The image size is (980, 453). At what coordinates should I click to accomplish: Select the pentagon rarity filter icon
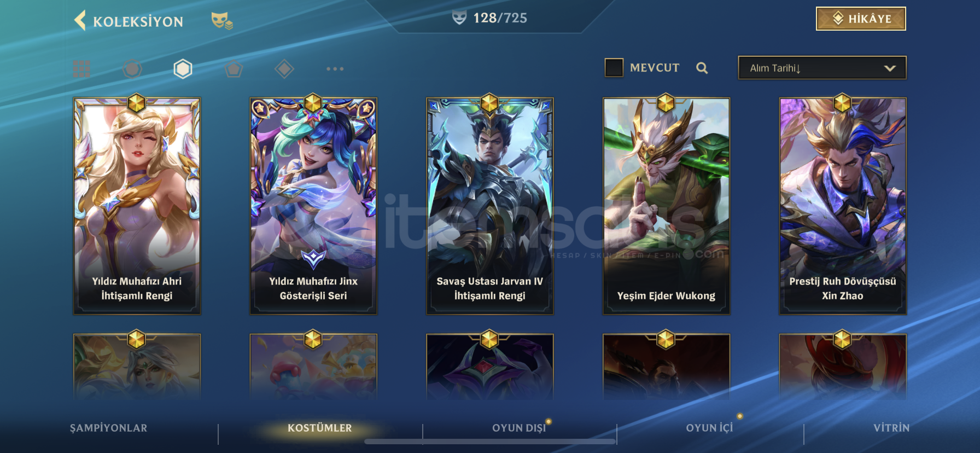[x=234, y=69]
